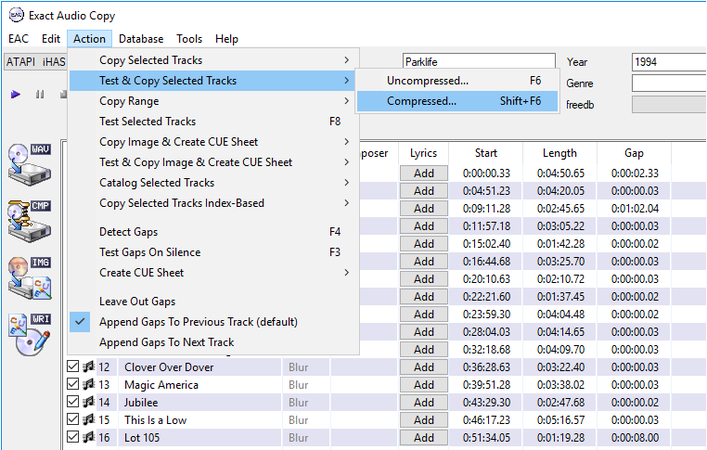Click the greyed freedb field

[669, 104]
